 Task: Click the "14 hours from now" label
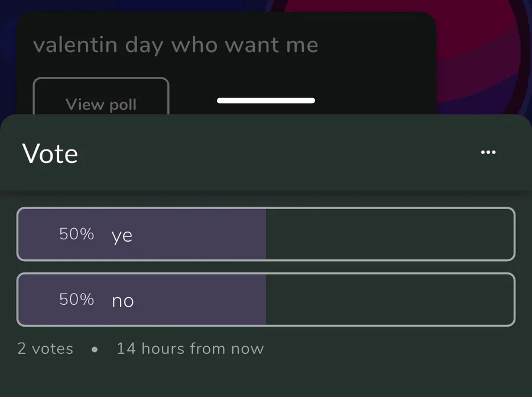pos(190,349)
